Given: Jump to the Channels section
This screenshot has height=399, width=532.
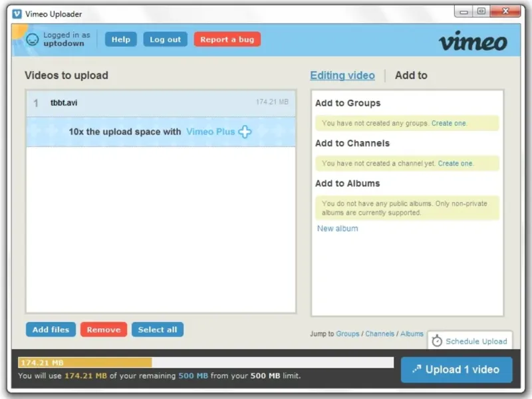Looking at the screenshot, I should [380, 334].
